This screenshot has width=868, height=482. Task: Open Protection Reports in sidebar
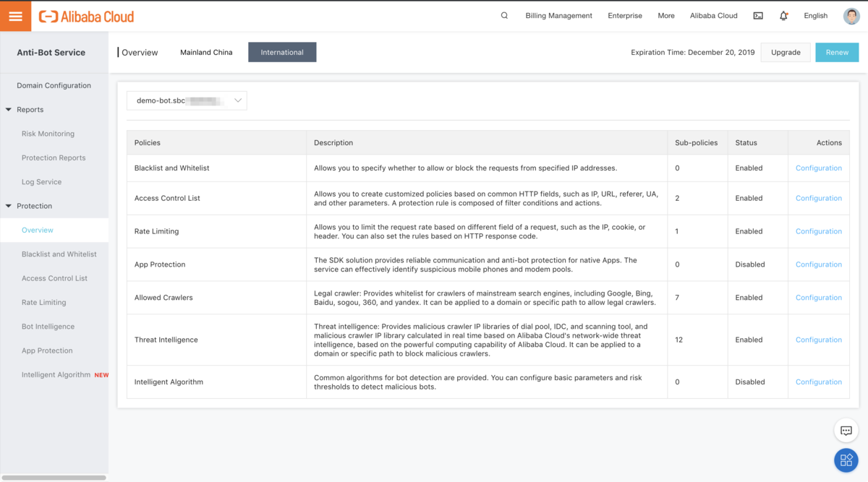tap(54, 158)
